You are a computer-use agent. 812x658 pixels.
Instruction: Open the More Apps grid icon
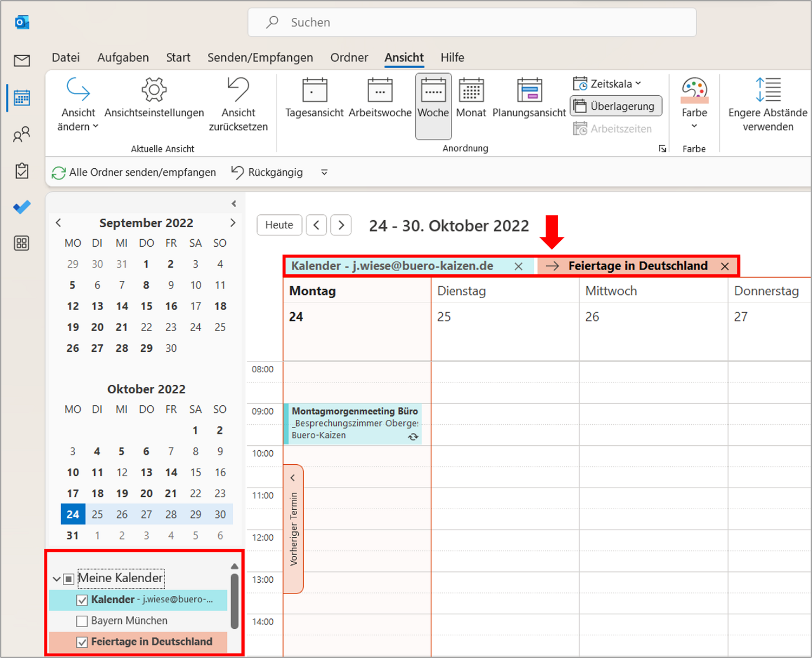22,243
